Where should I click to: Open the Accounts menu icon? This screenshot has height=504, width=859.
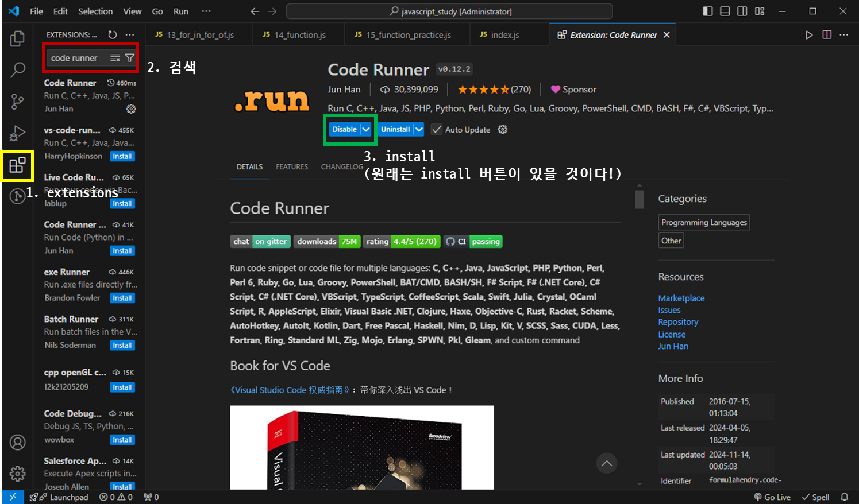point(18,443)
